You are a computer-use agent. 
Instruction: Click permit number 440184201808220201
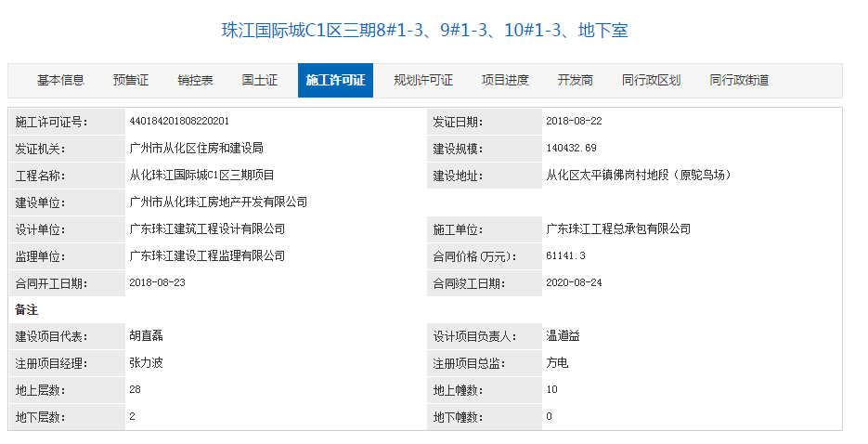click(x=180, y=121)
